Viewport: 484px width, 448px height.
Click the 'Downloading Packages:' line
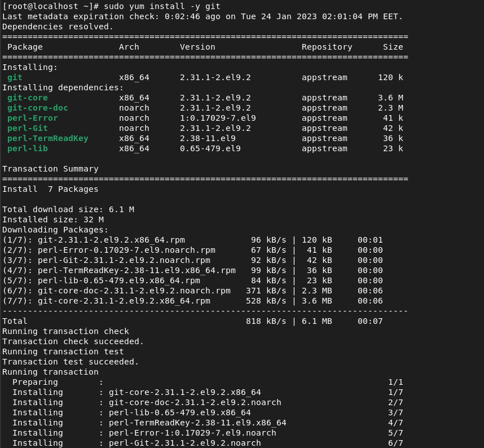55,230
